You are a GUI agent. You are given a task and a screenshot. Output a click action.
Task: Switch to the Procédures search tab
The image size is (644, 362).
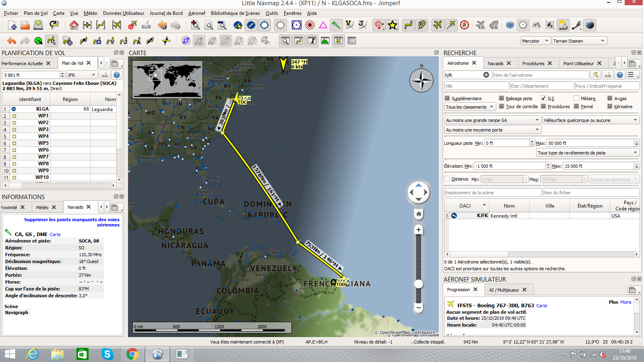pos(533,63)
